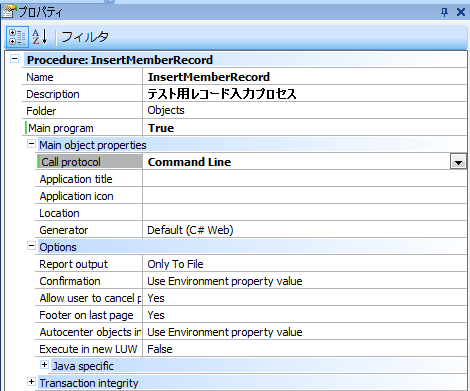Image resolution: width=470 pixels, height=391 pixels.
Task: Switch to categorized view icon
Action: tap(17, 37)
